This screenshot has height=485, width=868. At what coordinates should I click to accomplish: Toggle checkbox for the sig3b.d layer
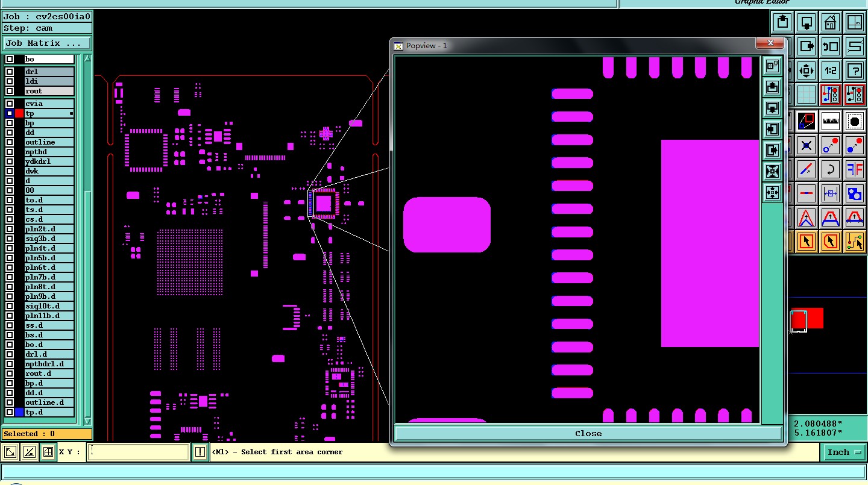10,239
